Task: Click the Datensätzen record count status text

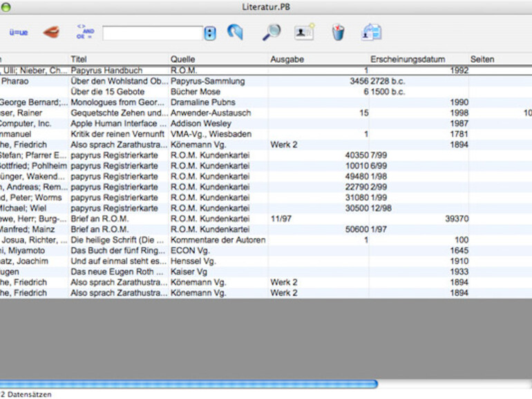Action: (26, 394)
